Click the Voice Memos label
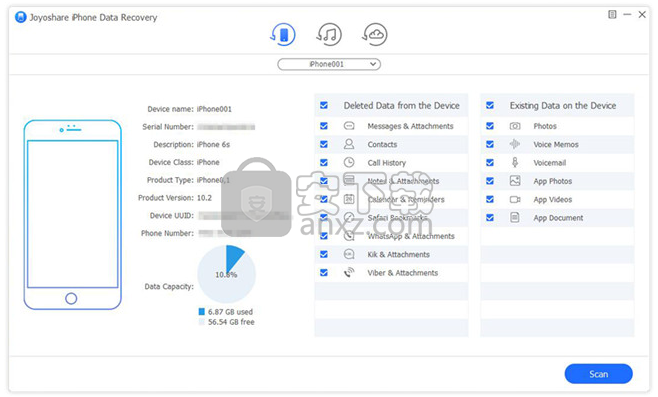The height and width of the screenshot is (397, 658). coord(556,144)
